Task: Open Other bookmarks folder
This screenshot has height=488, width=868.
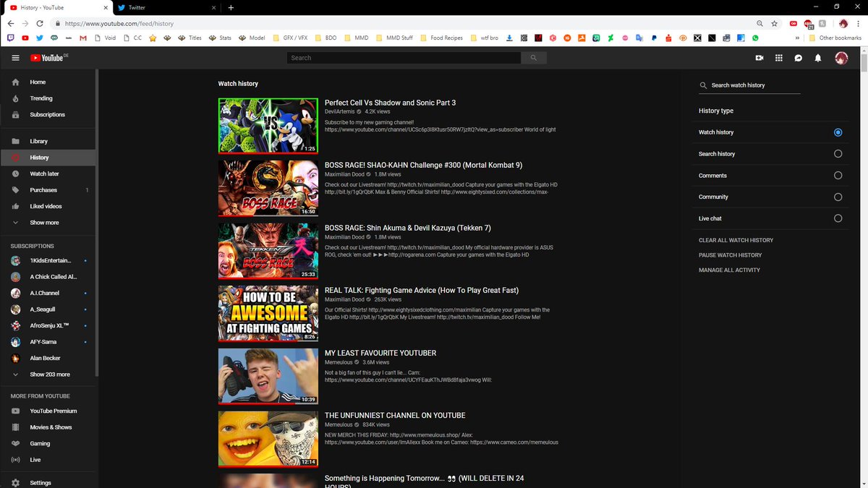Action: coord(835,38)
